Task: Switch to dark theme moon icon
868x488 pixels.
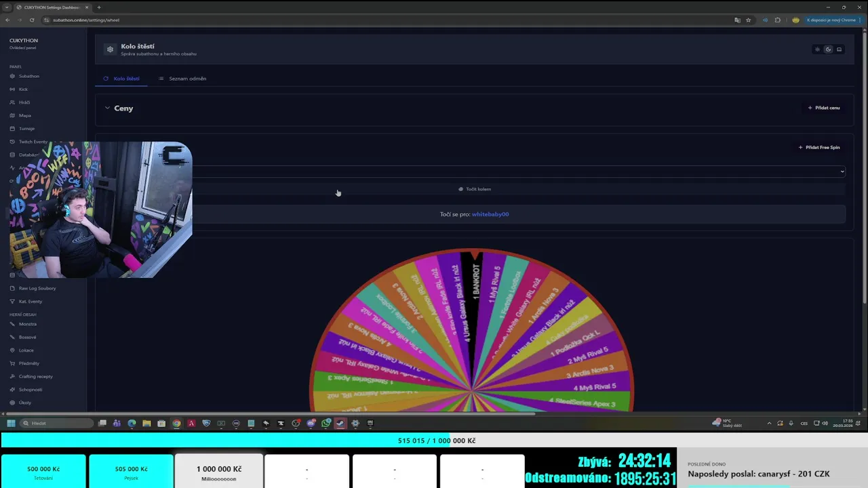Action: [x=828, y=49]
